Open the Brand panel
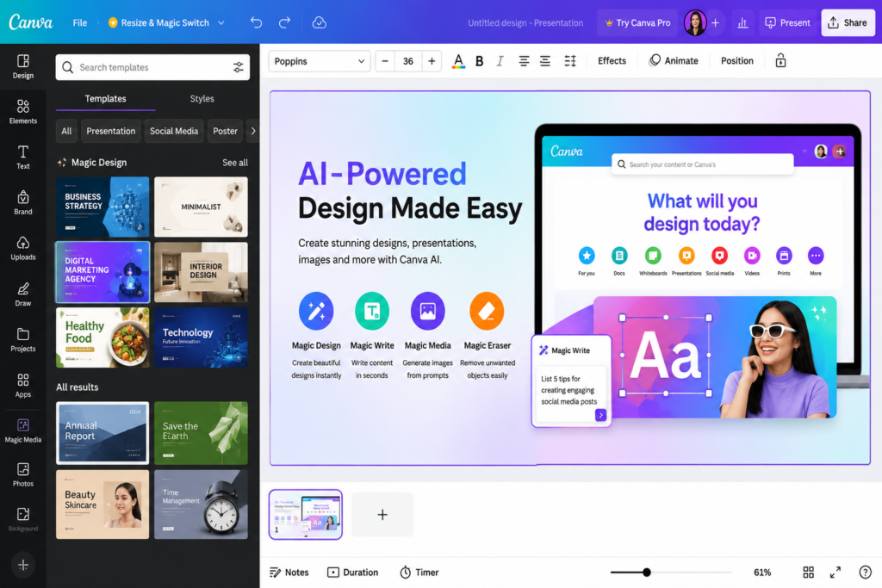882x588 pixels. 23,203
